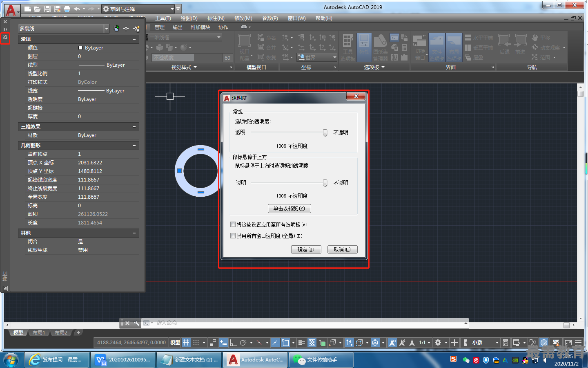
Task: Toggle transparency display in status bar
Action: 312,343
